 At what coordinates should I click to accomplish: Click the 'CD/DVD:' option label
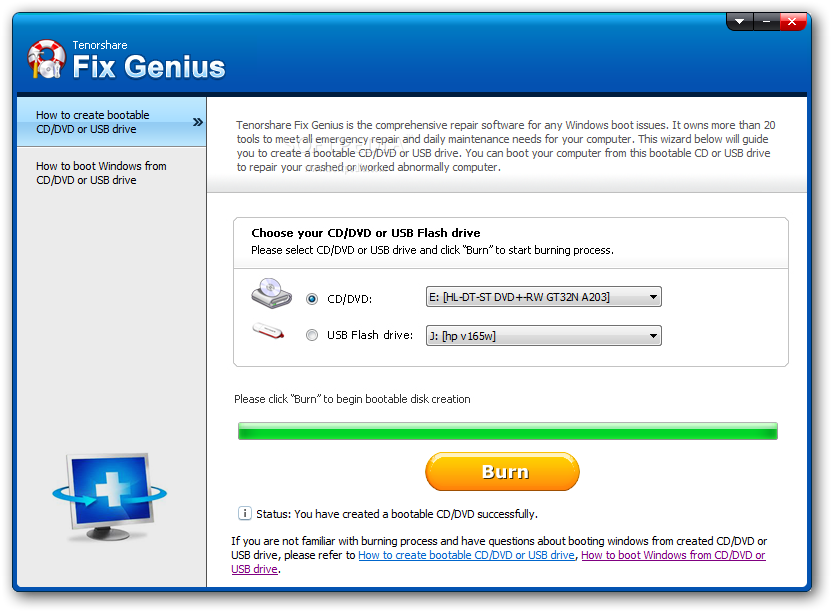click(x=350, y=299)
